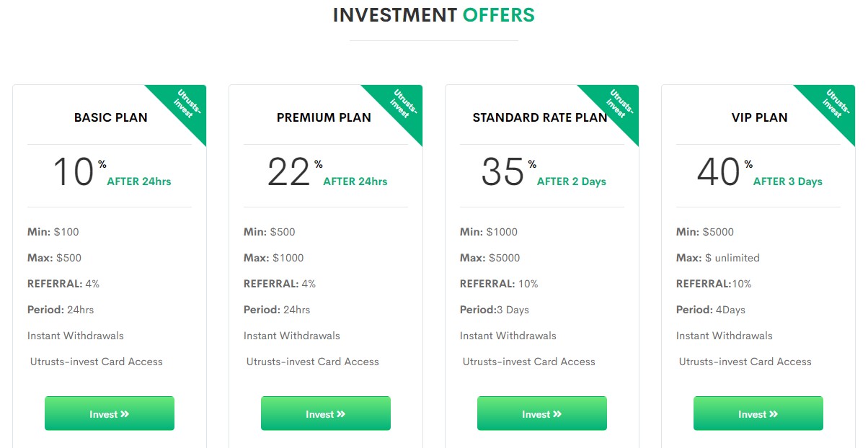Click Invest button under Basic Plan
This screenshot has width=868, height=448.
coord(110,413)
